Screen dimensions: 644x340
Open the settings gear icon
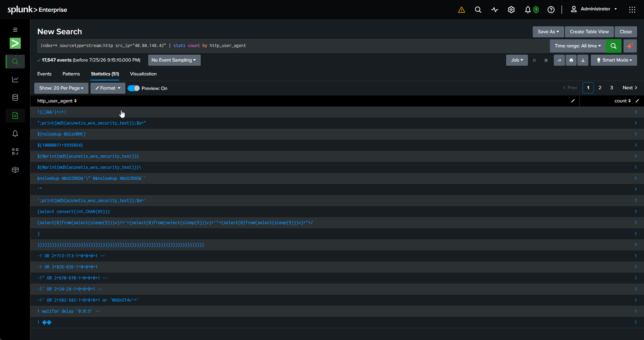tap(511, 10)
